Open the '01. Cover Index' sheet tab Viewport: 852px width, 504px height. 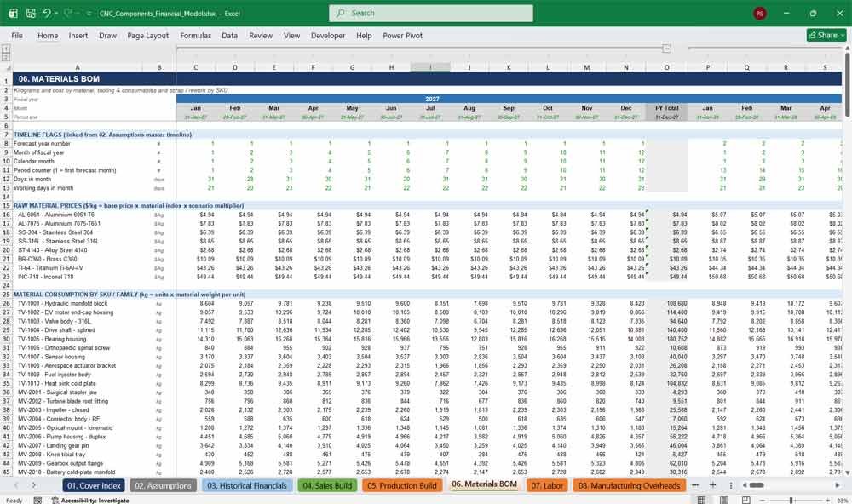click(x=94, y=485)
